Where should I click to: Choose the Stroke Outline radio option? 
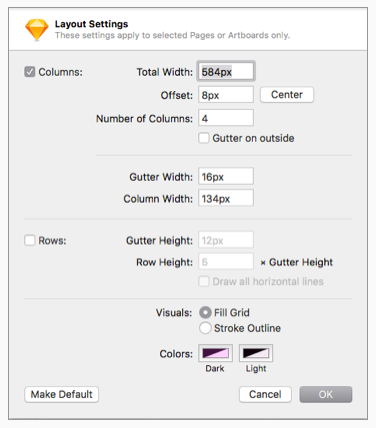205,328
